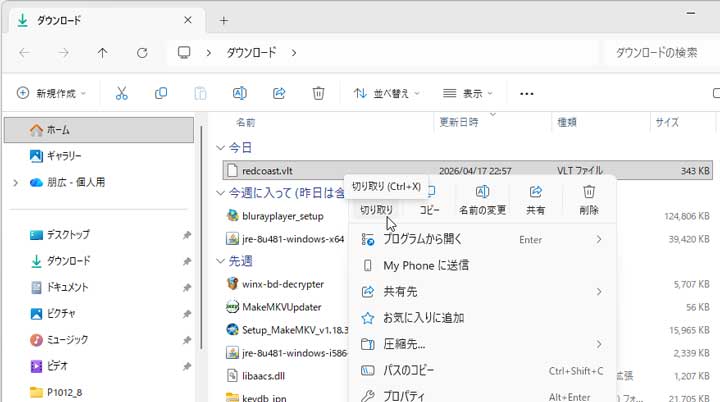Open a new tab with plus button
Image resolution: width=720 pixels, height=402 pixels.
pos(224,20)
